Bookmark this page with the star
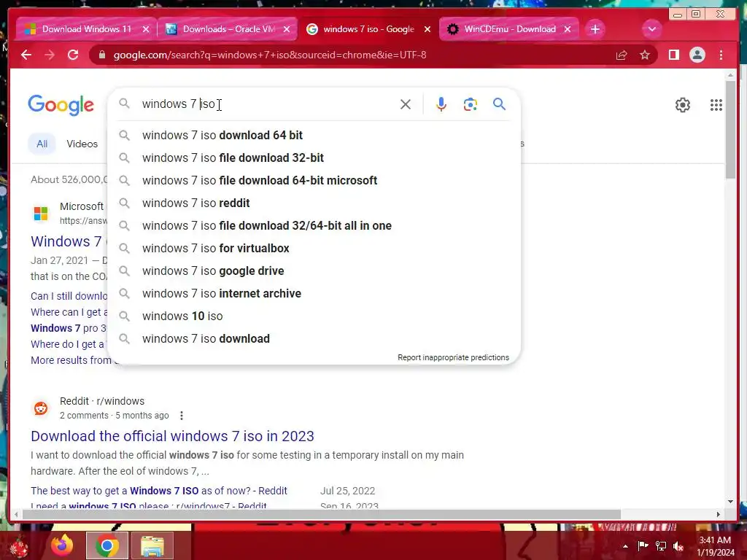The image size is (747, 560). click(x=645, y=55)
